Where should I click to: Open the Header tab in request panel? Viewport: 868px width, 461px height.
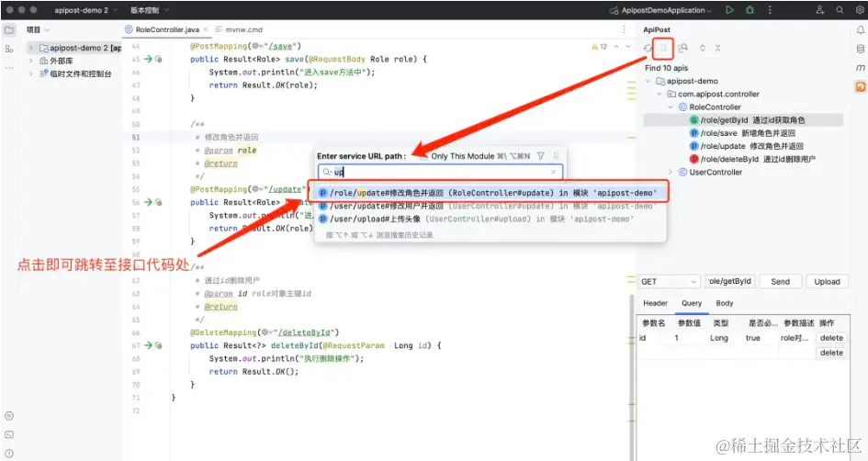point(656,303)
